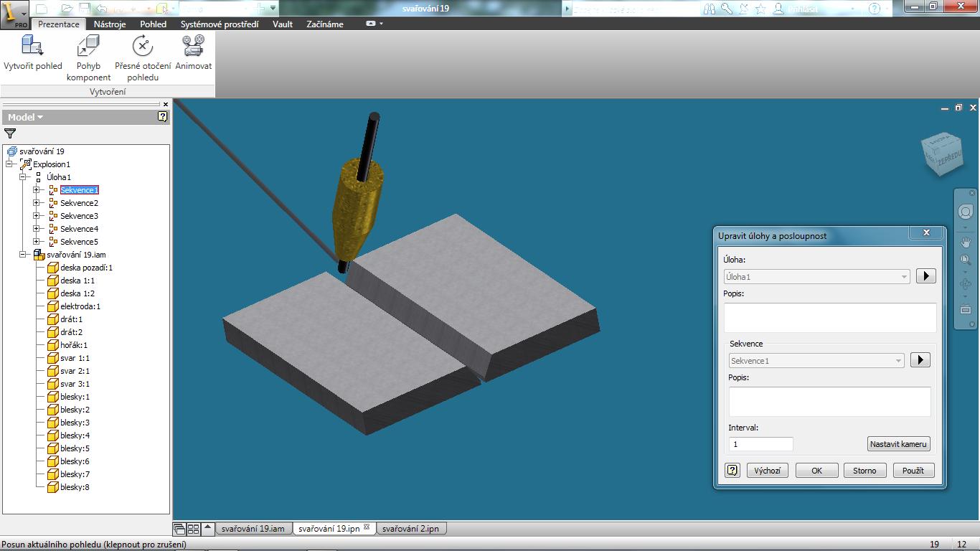
Task: Expand the Sekvence2 node
Action: pyautogui.click(x=36, y=203)
